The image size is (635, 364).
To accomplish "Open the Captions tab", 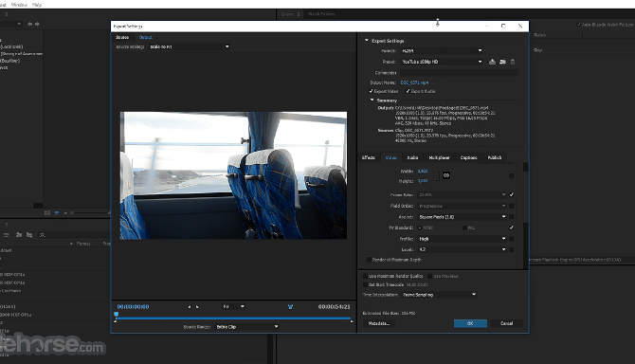I will pyautogui.click(x=468, y=157).
